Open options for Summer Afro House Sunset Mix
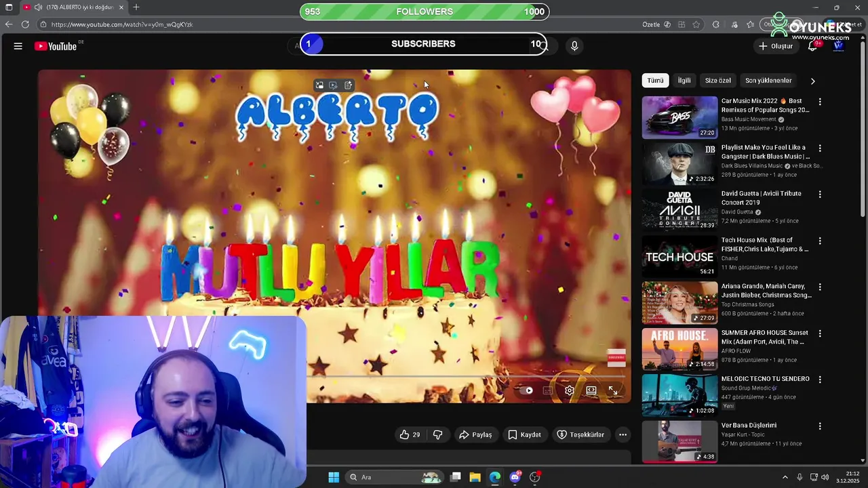868x488 pixels. [x=820, y=333]
